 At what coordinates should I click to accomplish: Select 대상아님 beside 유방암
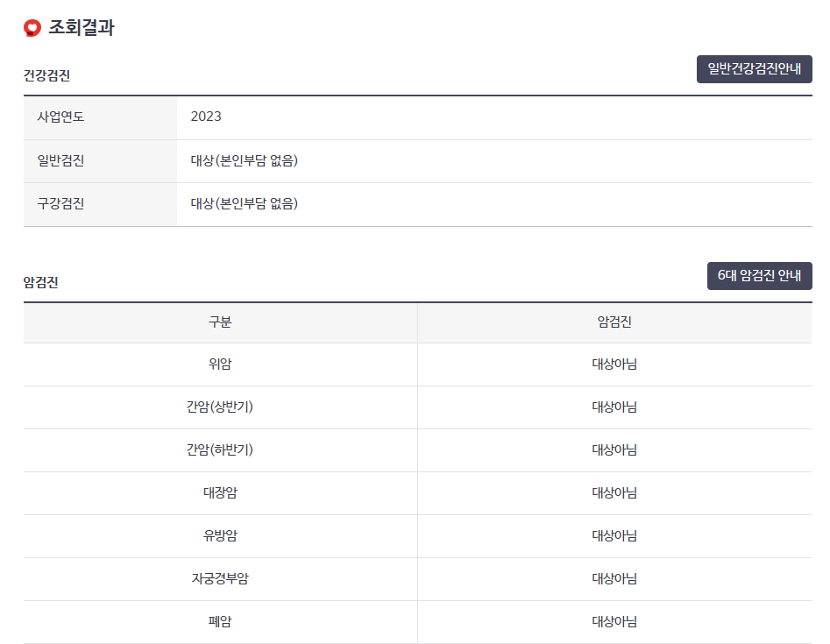[x=614, y=536]
